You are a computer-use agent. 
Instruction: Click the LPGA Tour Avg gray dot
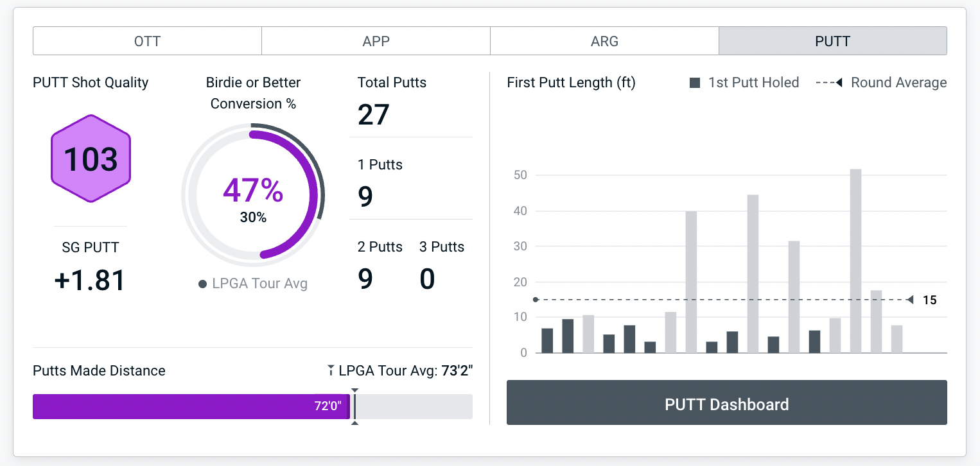coord(202,284)
